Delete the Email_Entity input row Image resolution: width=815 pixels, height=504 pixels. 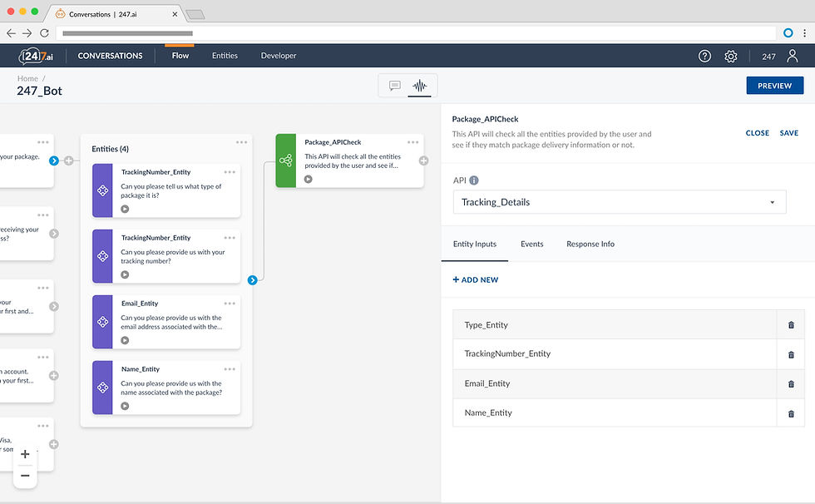(791, 384)
